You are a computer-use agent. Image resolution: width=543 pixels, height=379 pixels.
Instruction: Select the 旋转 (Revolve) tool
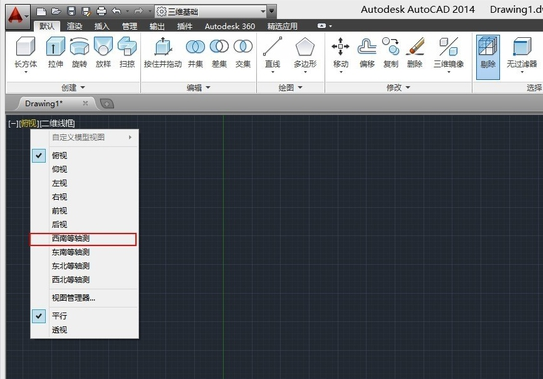tap(79, 52)
